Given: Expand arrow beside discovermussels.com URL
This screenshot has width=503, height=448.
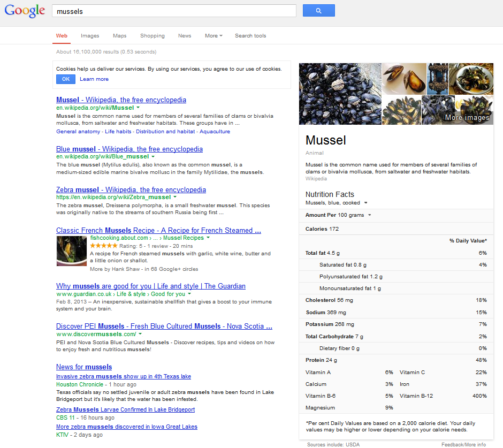Looking at the screenshot, I should click(x=140, y=334).
